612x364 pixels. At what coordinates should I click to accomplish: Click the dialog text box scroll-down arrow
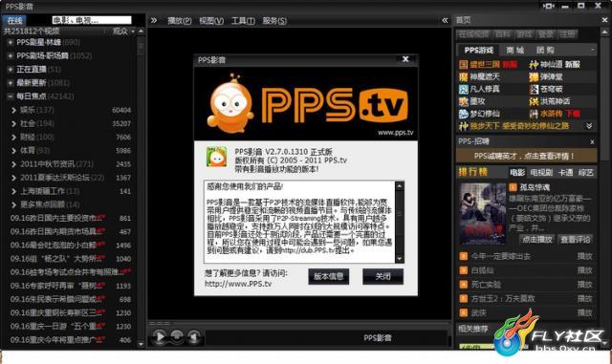pyautogui.click(x=400, y=259)
